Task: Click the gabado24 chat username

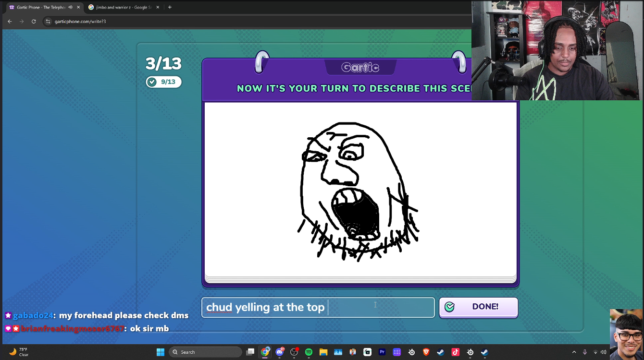Action: (33, 315)
